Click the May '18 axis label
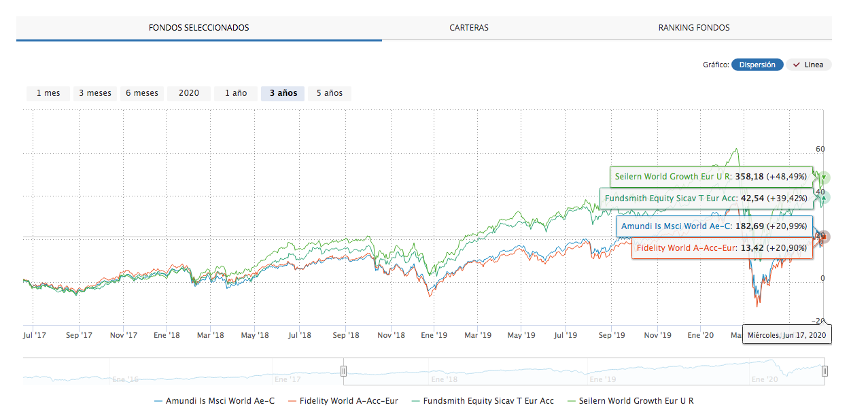 256,335
